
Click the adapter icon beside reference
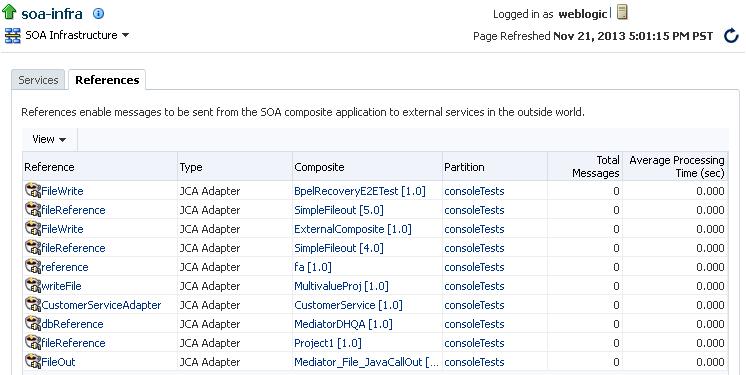[33, 266]
